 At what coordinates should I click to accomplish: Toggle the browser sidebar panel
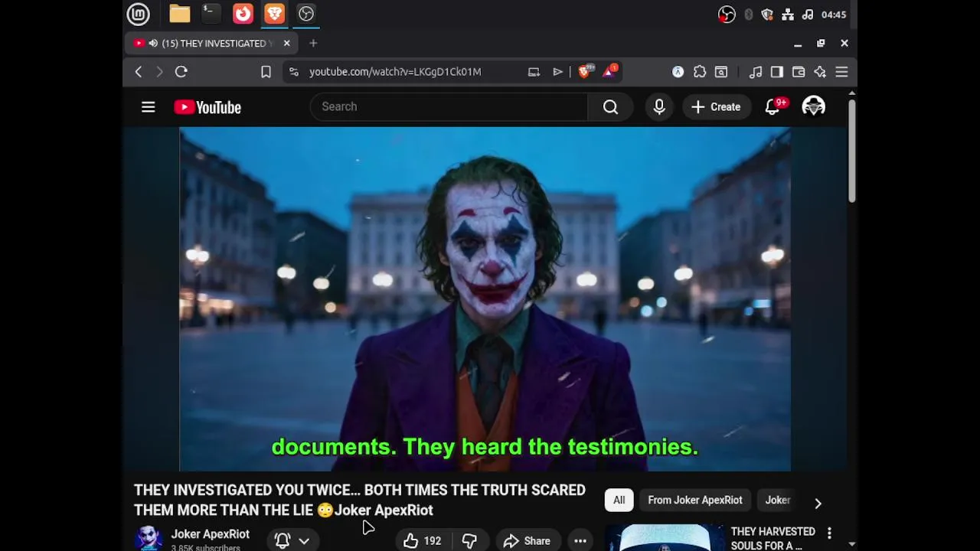[777, 72]
